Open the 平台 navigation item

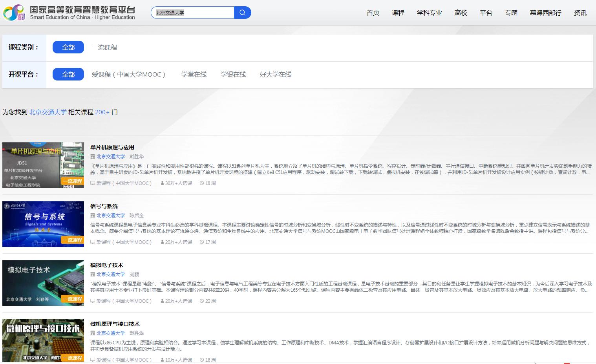coord(486,13)
